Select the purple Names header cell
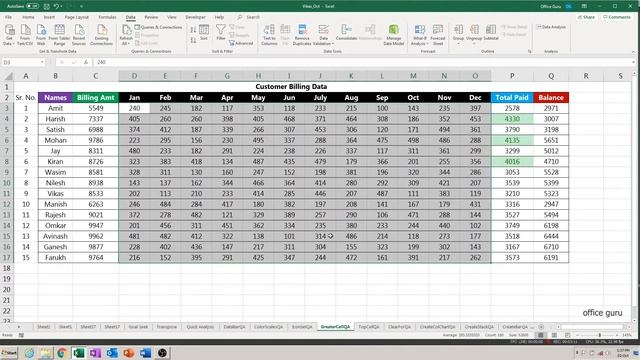The height and width of the screenshot is (360, 640). (55, 98)
